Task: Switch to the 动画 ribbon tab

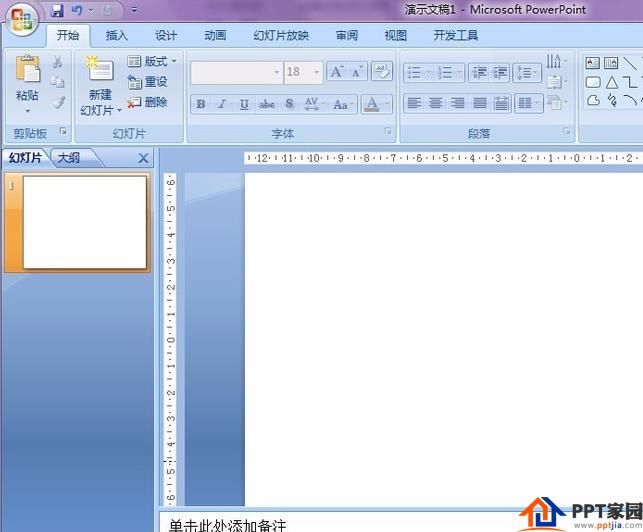Action: tap(215, 36)
